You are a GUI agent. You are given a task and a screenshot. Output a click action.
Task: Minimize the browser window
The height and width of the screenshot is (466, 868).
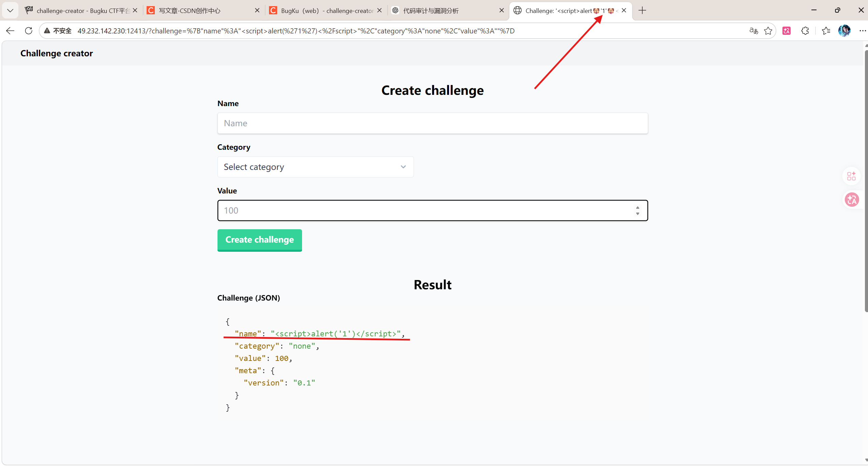point(814,10)
